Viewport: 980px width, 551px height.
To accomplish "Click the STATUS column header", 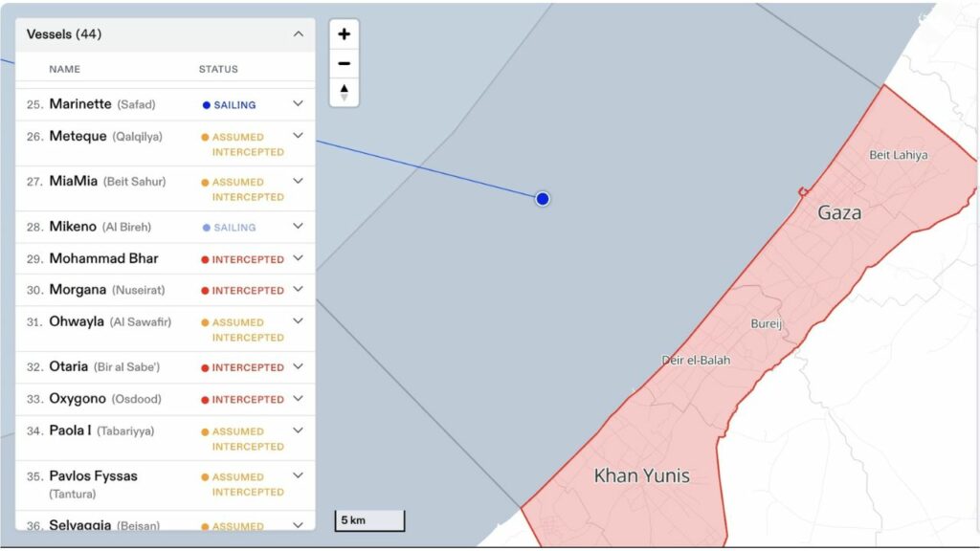I will point(218,69).
